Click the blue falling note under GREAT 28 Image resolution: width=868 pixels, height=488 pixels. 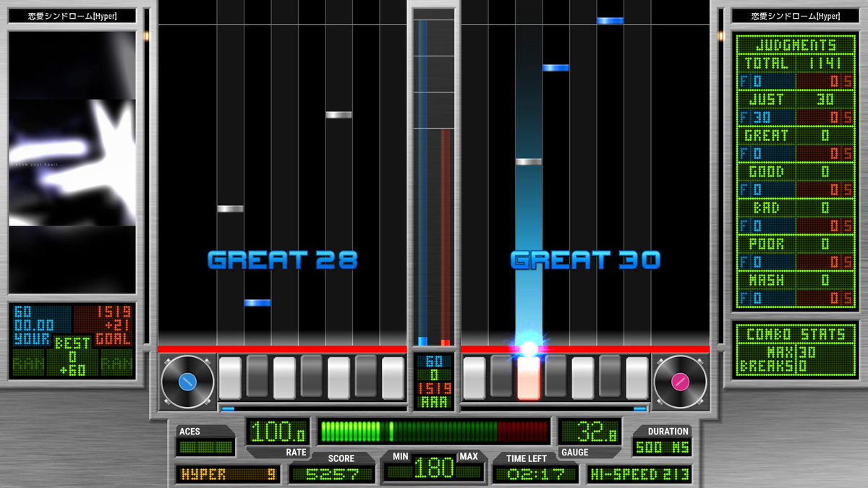(257, 303)
